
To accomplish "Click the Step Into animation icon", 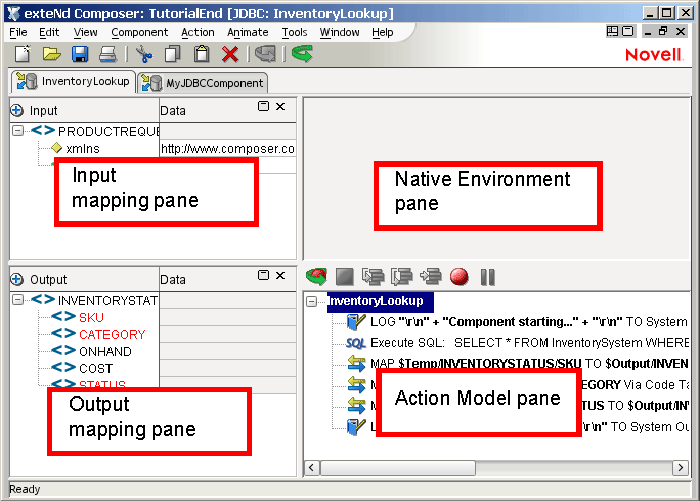I will pyautogui.click(x=373, y=277).
